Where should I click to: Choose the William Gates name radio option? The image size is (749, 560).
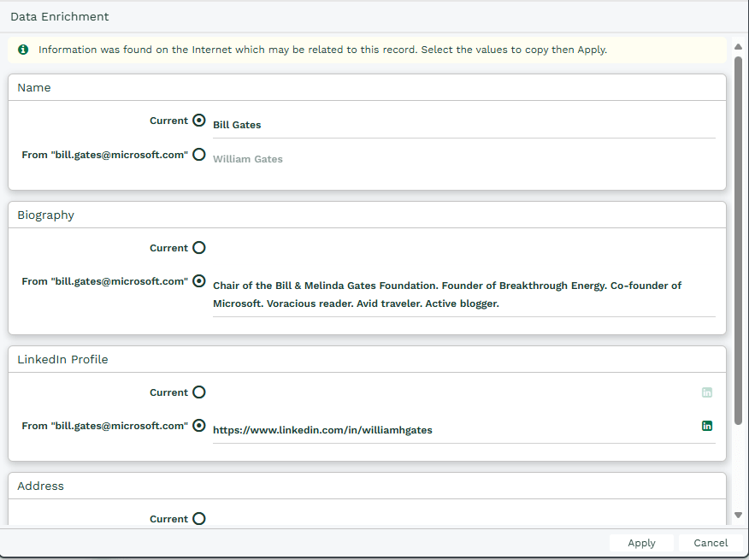tap(199, 155)
